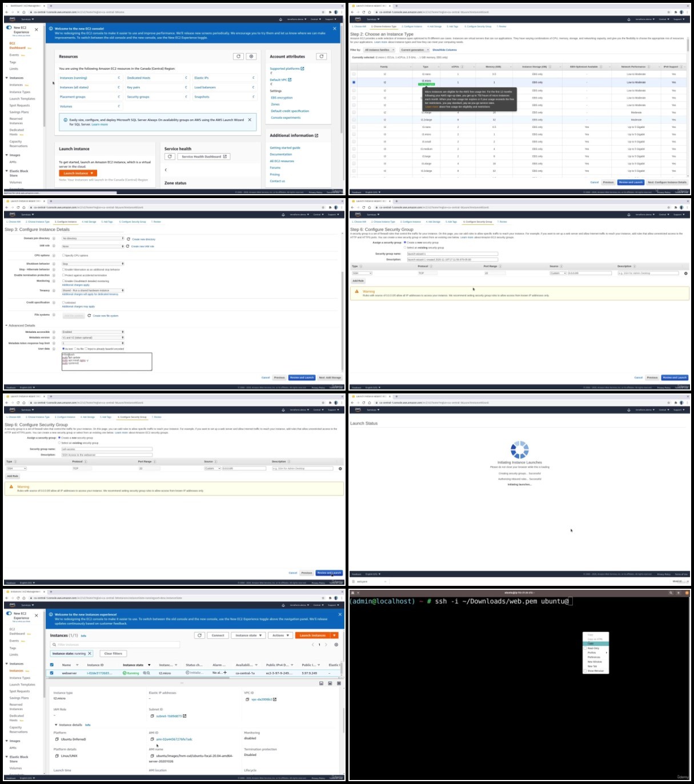Click the 'Filter instances' search field
The width and height of the screenshot is (694, 784).
[x=115, y=645]
